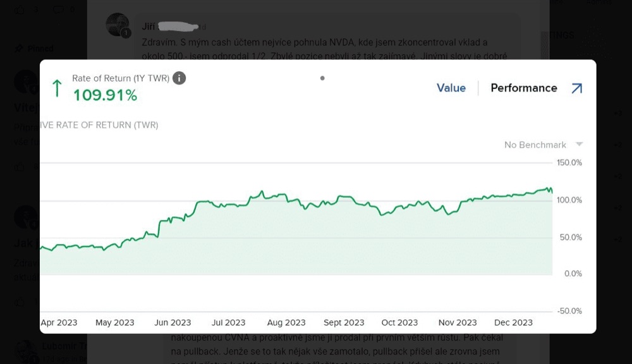
Task: Switch to the Value tab
Action: click(x=451, y=88)
